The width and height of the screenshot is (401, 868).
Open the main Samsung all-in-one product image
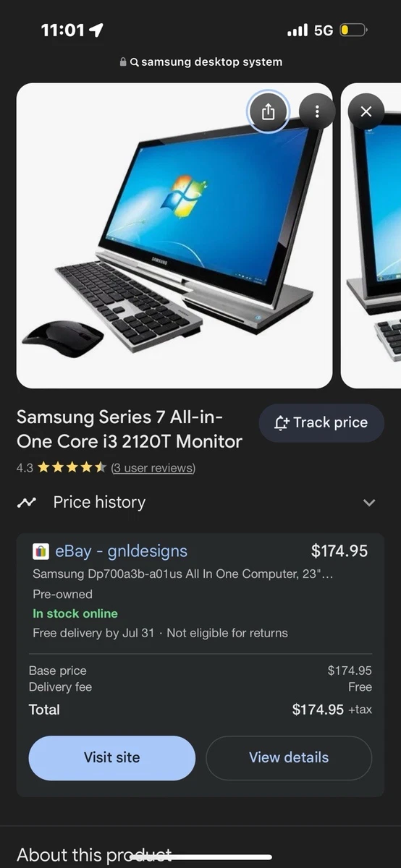pos(174,236)
